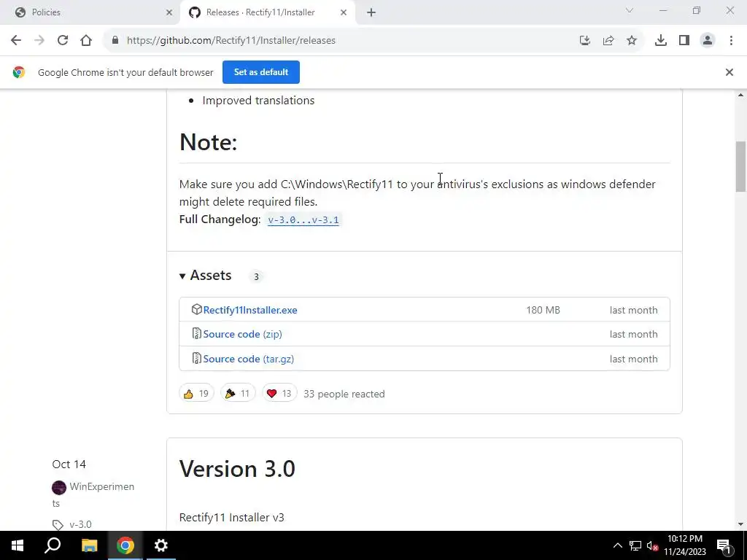Open the Windows Start menu
This screenshot has width=747, height=560.
point(18,545)
